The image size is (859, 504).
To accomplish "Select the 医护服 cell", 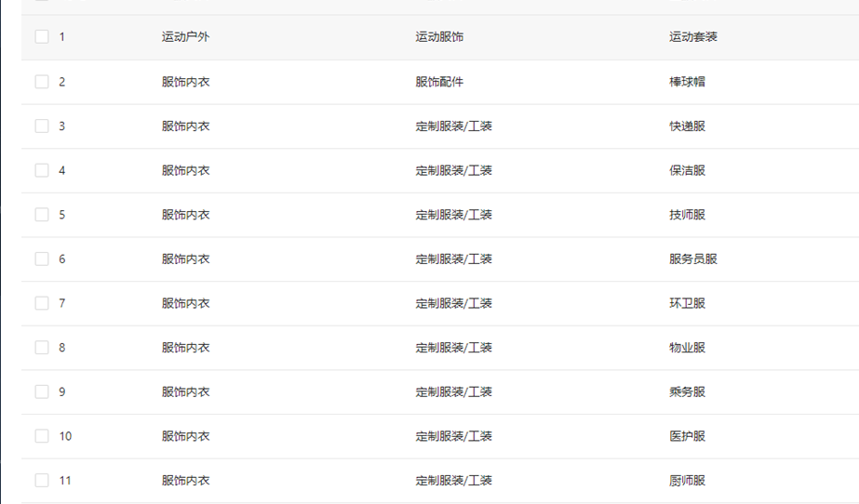I will point(687,436).
